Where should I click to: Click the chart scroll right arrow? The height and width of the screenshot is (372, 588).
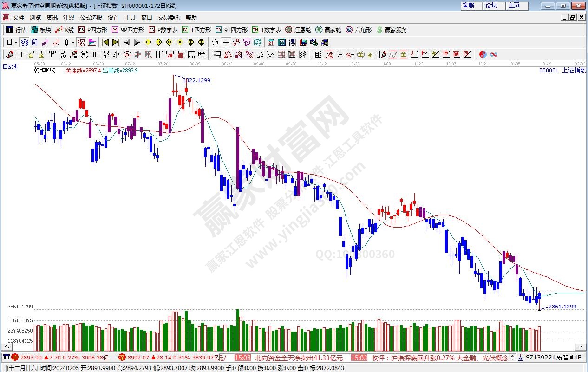580,347
